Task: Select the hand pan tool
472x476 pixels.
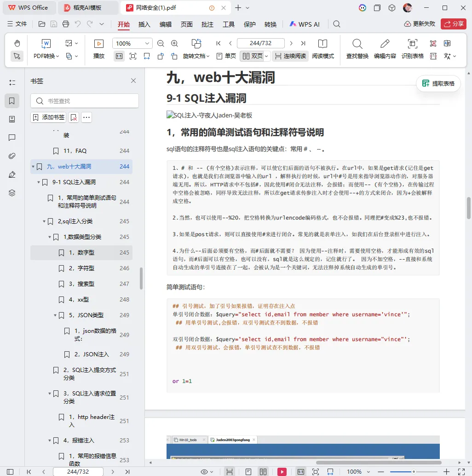Action: click(17, 43)
